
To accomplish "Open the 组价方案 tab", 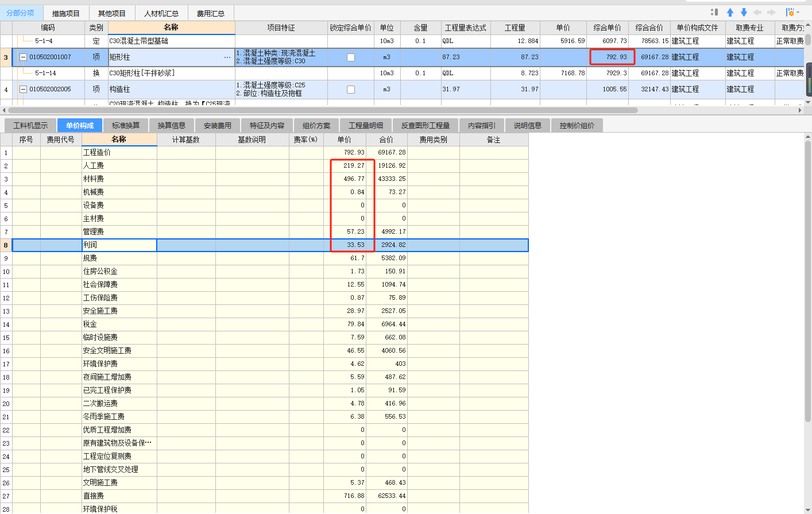I will (316, 125).
